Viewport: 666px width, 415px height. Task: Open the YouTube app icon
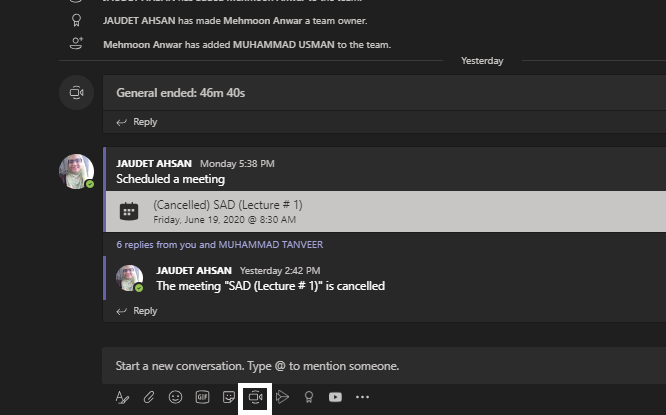[x=335, y=397]
